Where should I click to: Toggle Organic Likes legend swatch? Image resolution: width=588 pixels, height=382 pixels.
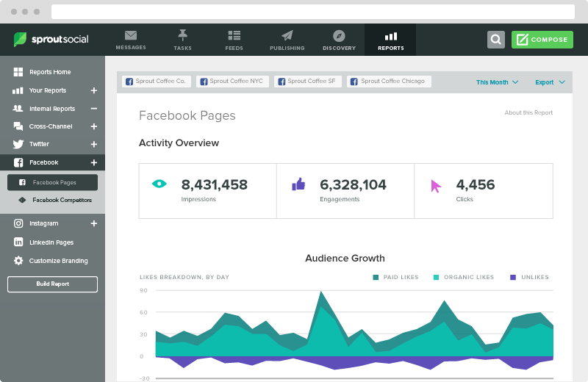436,278
